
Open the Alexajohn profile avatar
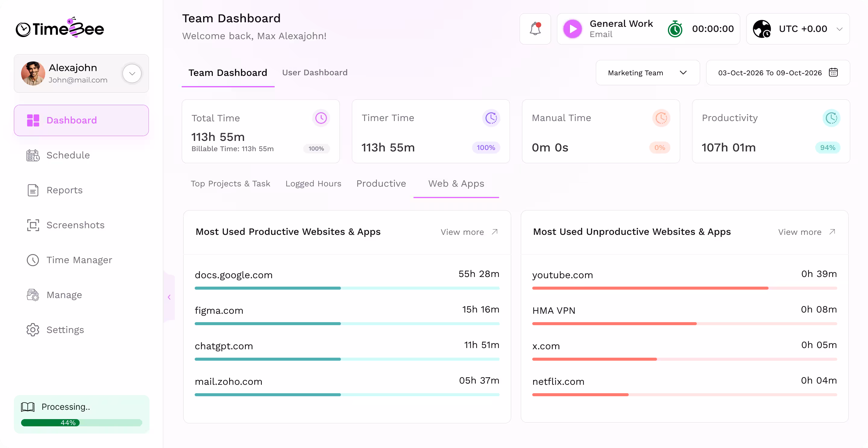pos(33,73)
